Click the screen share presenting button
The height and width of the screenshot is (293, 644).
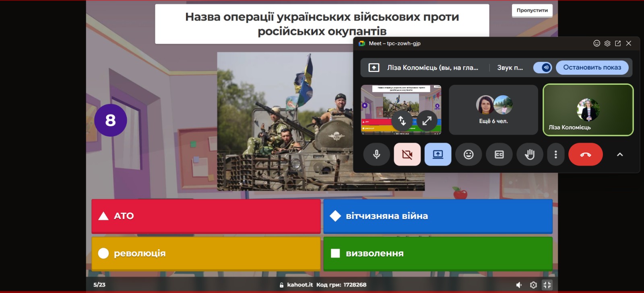[x=438, y=154]
